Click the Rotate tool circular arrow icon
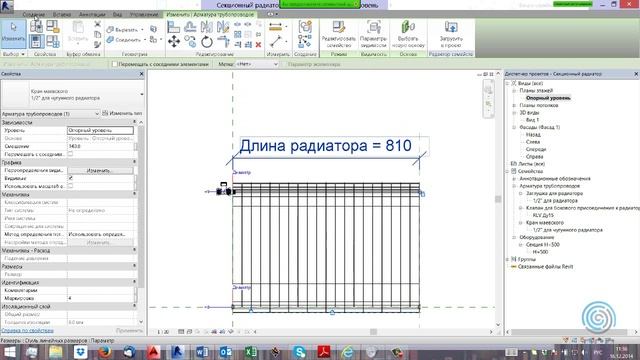This screenshot has height=360, width=640. 207,41
